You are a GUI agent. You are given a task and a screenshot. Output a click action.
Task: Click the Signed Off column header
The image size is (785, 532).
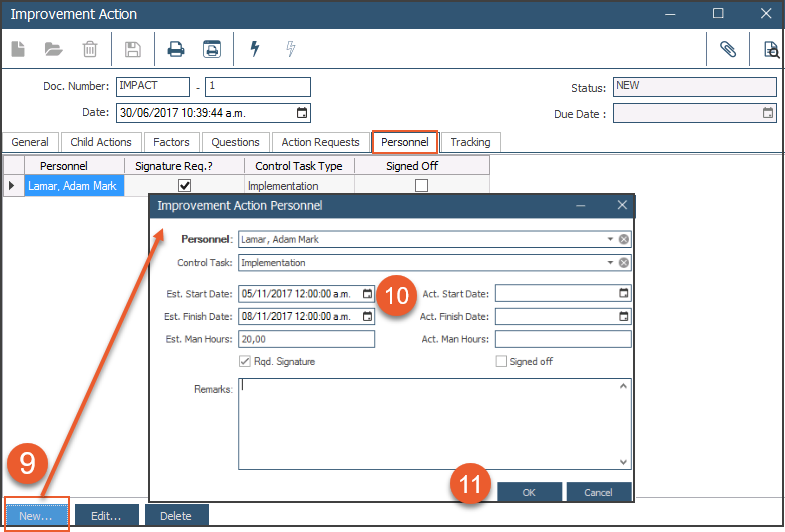(x=422, y=166)
